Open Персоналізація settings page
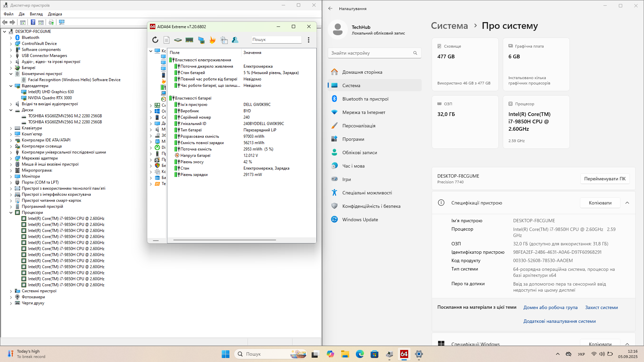Screen dimensions: 644x362 tap(374, 126)
